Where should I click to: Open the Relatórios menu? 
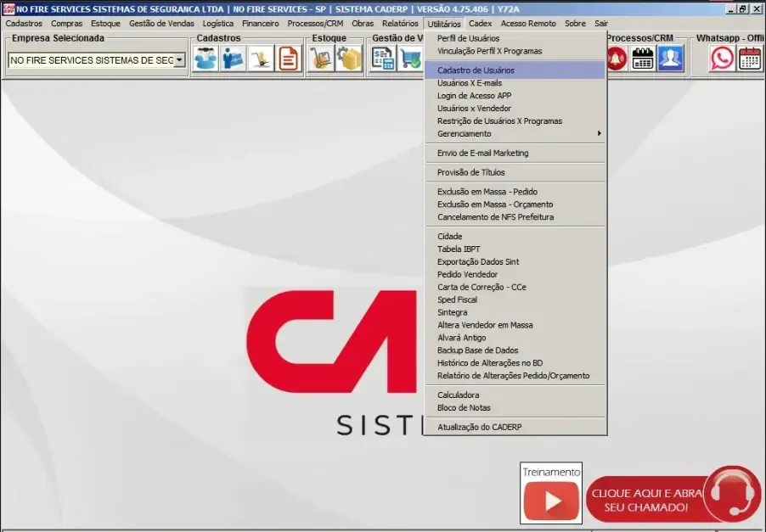pyautogui.click(x=400, y=24)
